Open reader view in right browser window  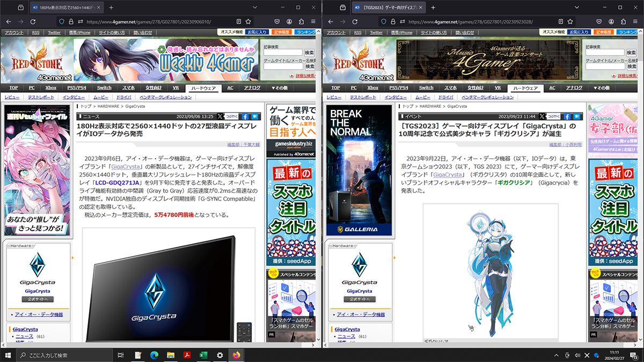[x=561, y=21]
